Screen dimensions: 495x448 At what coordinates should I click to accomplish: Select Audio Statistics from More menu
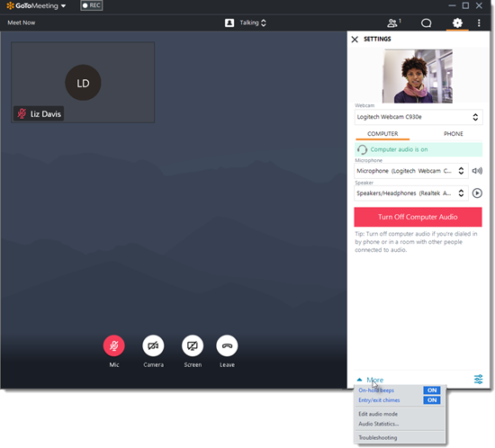pyautogui.click(x=378, y=424)
